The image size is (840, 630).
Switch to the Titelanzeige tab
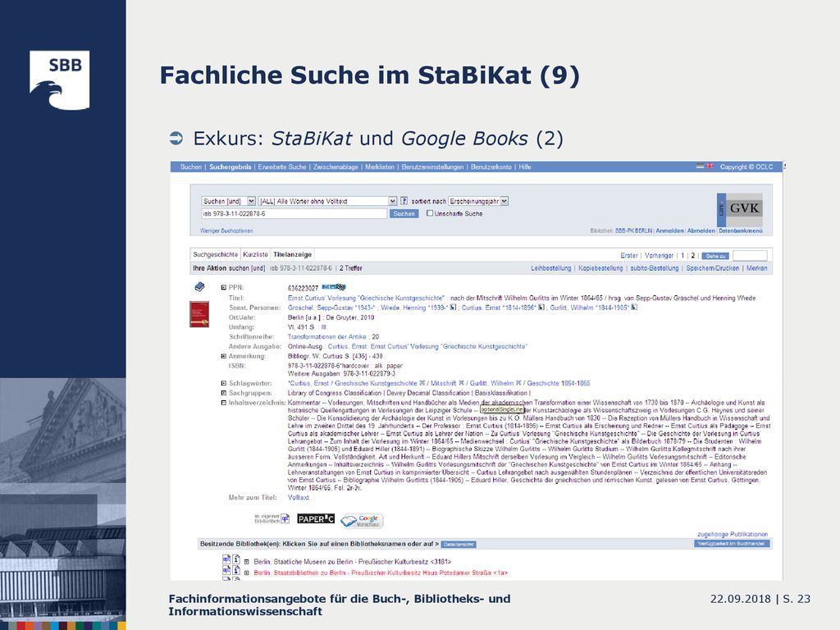(x=293, y=254)
